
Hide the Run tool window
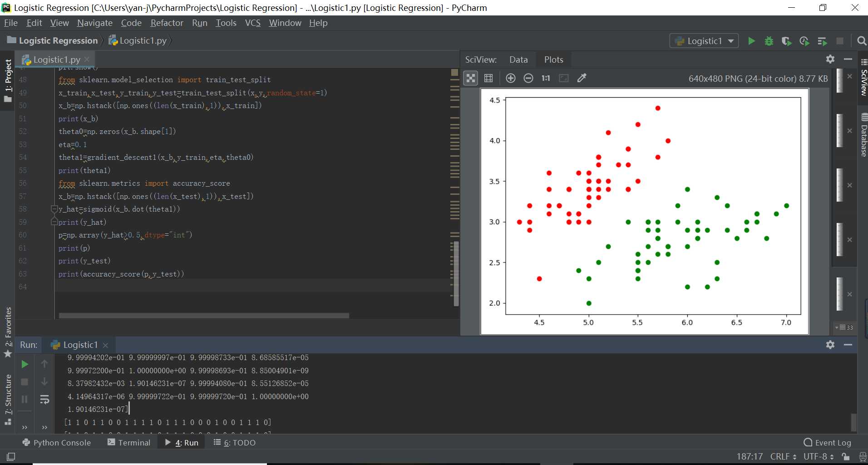848,345
